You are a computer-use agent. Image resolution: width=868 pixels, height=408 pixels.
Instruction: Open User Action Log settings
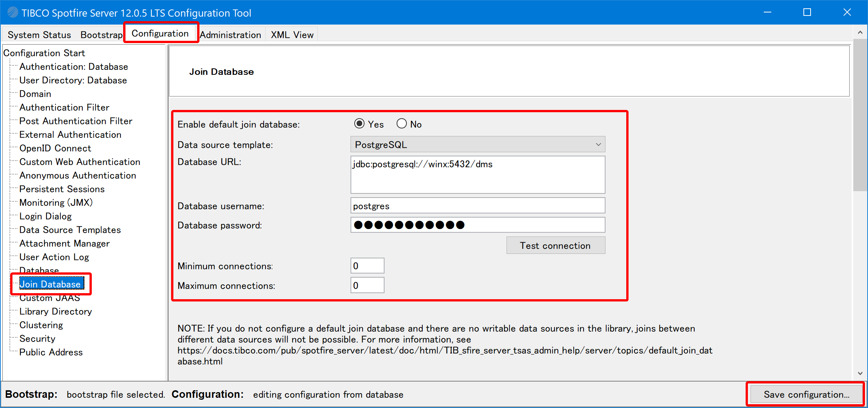(x=54, y=257)
